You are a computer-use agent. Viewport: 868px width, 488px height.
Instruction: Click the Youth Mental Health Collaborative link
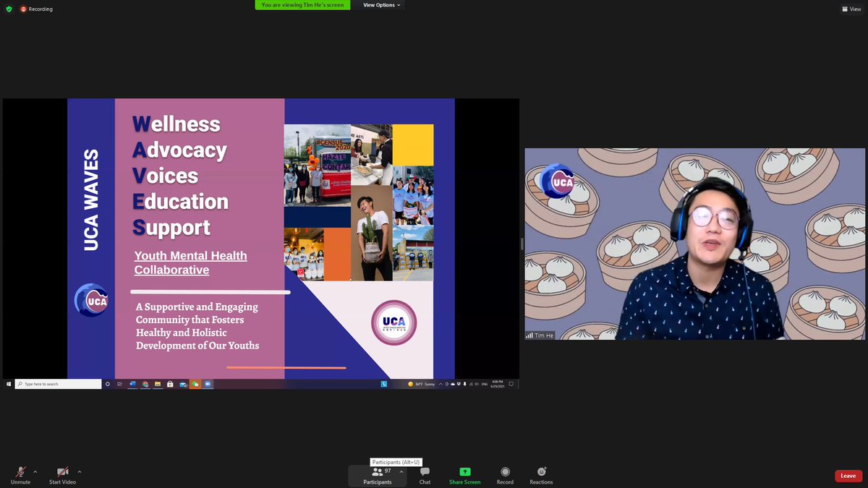[191, 262]
